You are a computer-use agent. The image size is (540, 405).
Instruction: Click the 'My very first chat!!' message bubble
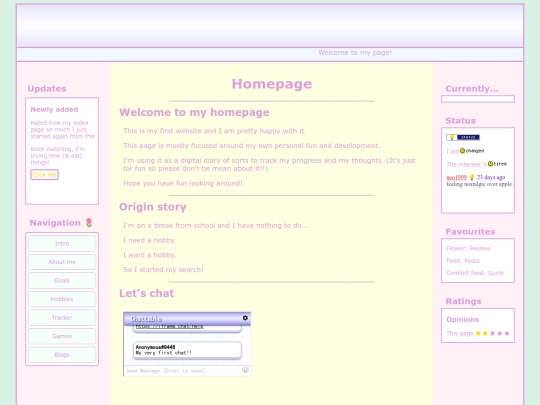click(187, 350)
